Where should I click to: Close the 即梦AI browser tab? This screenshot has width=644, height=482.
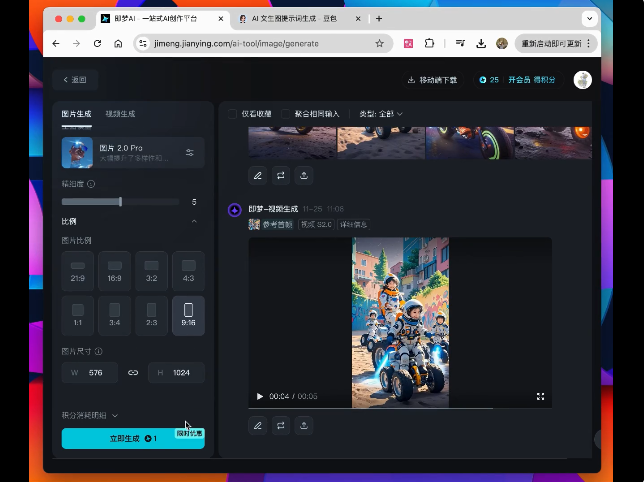pyautogui.click(x=221, y=18)
